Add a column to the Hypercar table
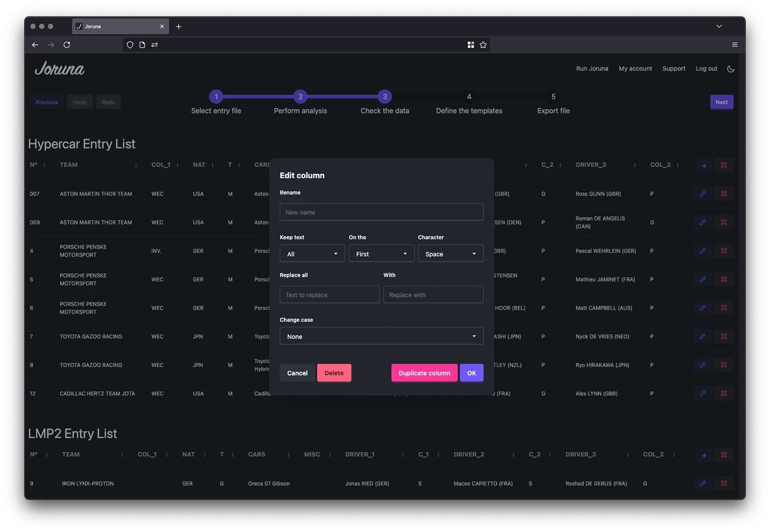Image resolution: width=770 pixels, height=532 pixels. 703,165
